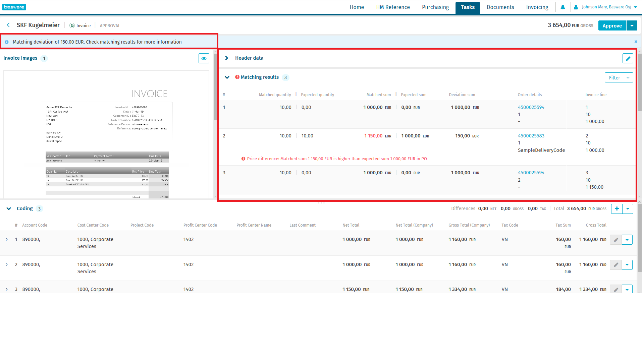
Task: Open the Filter dropdown in Matching results
Action: click(619, 78)
